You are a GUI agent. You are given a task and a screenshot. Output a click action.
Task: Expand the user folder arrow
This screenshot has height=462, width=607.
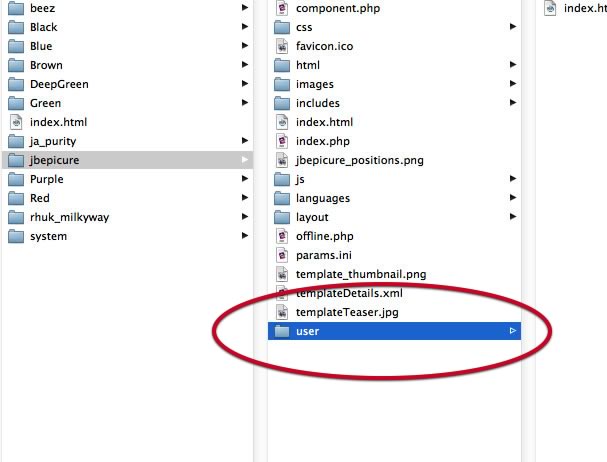click(513, 330)
